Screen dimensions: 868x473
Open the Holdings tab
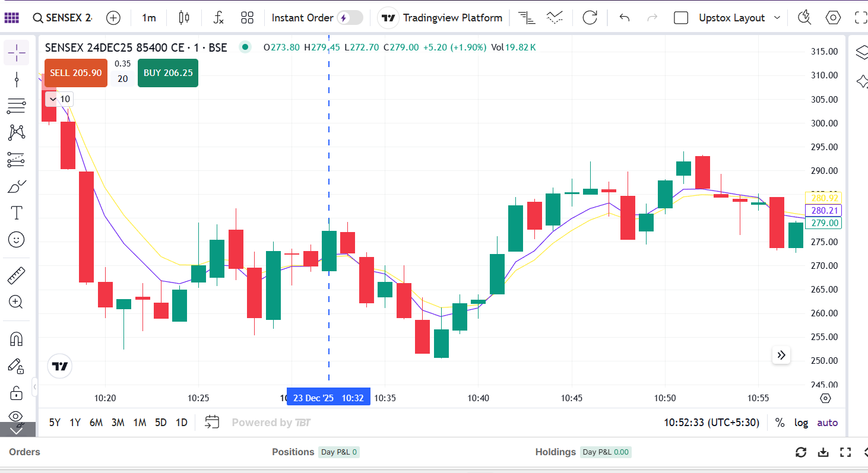pos(555,452)
